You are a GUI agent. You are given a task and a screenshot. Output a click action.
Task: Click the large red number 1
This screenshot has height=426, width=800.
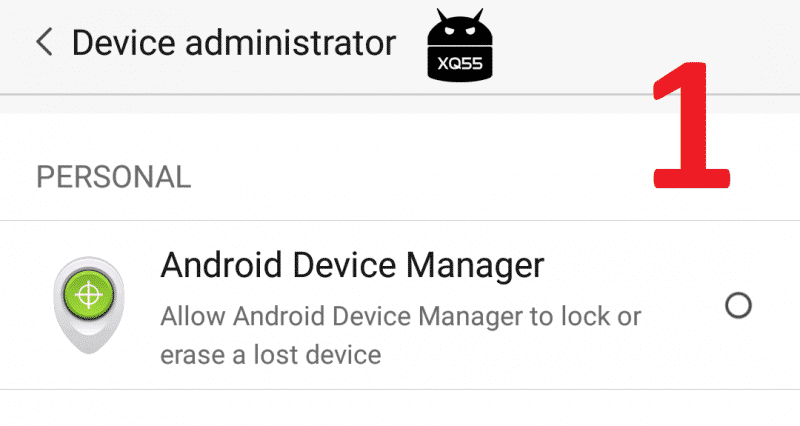tap(690, 125)
